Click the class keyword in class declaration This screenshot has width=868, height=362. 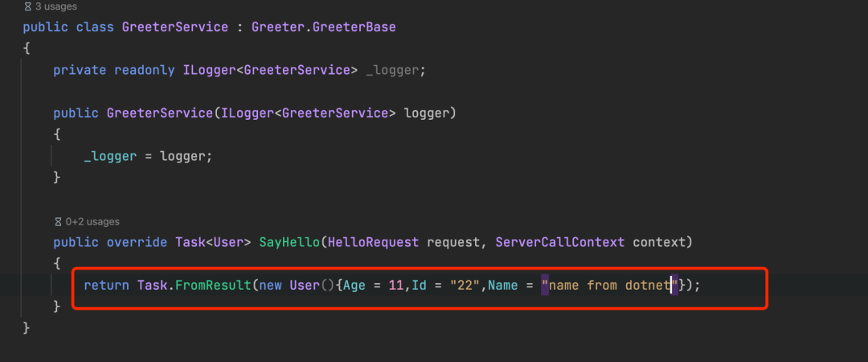(x=95, y=27)
